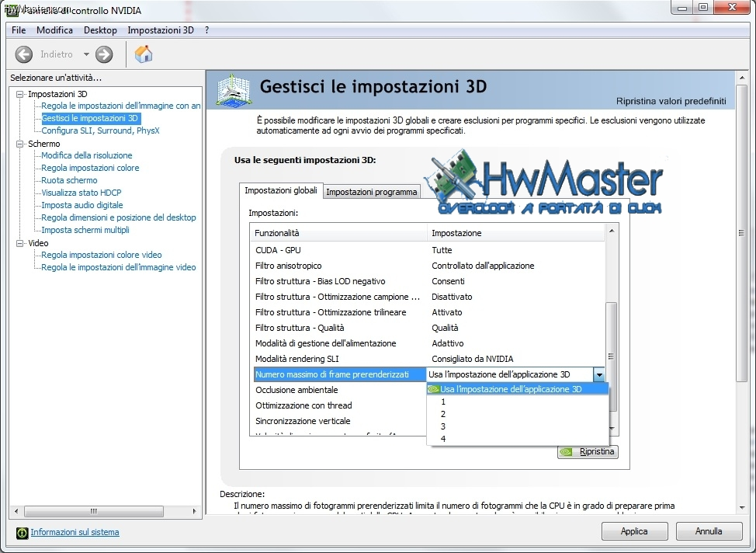Click the Funzionalità column header
This screenshot has height=553, width=756.
click(x=339, y=233)
